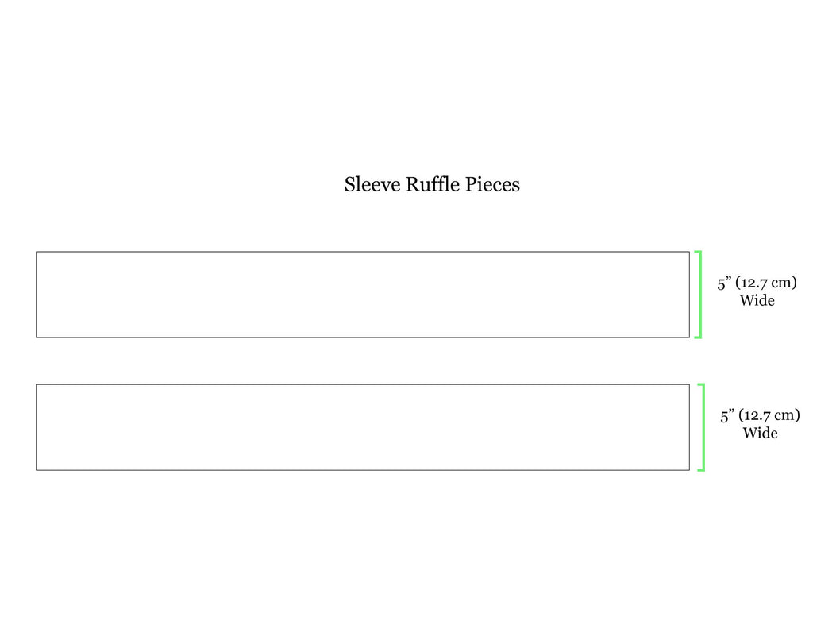Viewport: 813px width, 644px height.
Task: Click the lower "5” (12.7 cm)" measurement text
Action: click(x=760, y=415)
